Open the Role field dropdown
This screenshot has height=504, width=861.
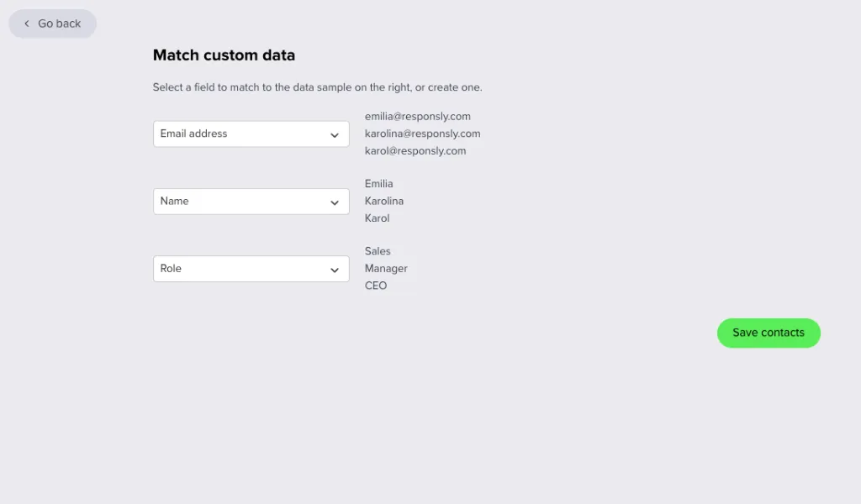(x=251, y=269)
